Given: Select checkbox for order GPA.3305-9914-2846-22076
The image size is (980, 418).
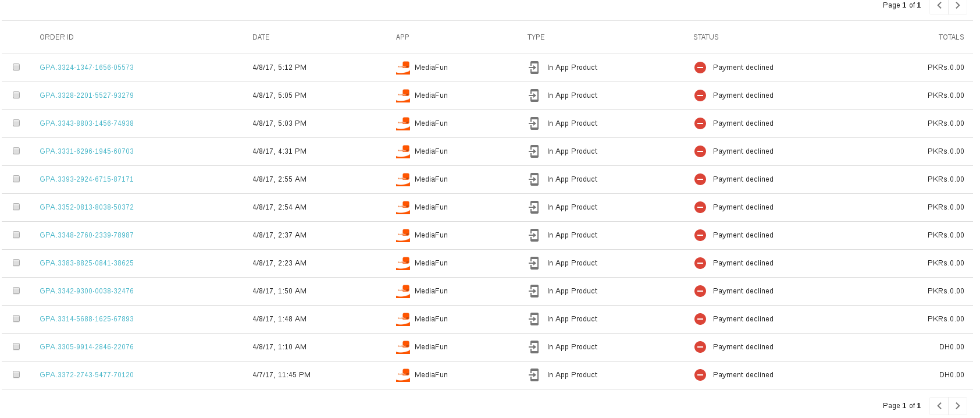Looking at the screenshot, I should [x=16, y=346].
